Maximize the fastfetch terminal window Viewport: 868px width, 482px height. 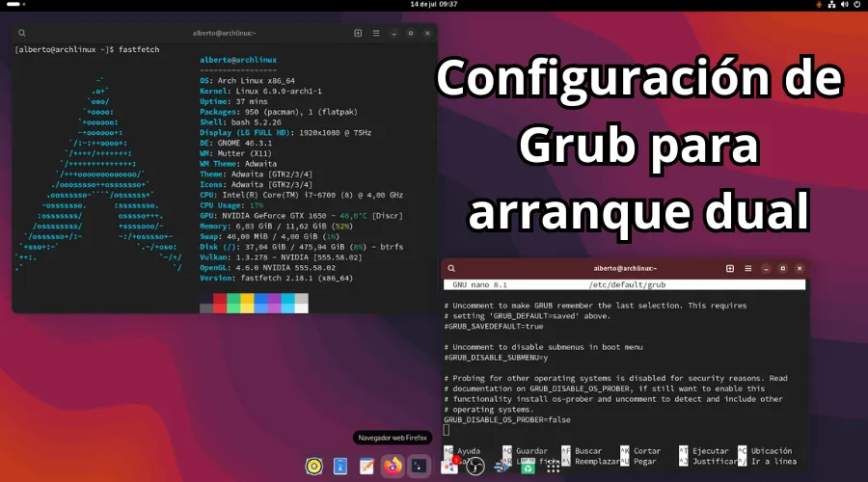[x=411, y=33]
